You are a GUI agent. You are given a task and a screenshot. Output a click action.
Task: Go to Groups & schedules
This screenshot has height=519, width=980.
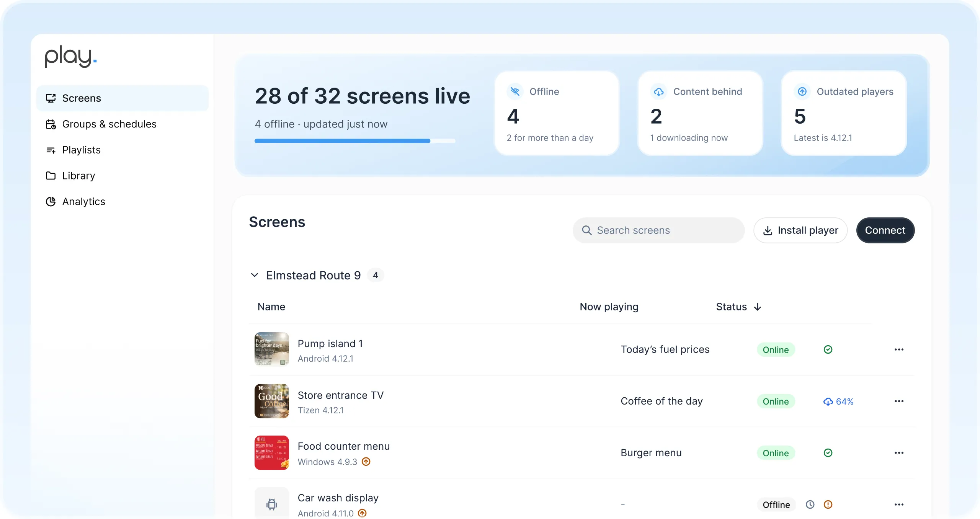point(122,124)
